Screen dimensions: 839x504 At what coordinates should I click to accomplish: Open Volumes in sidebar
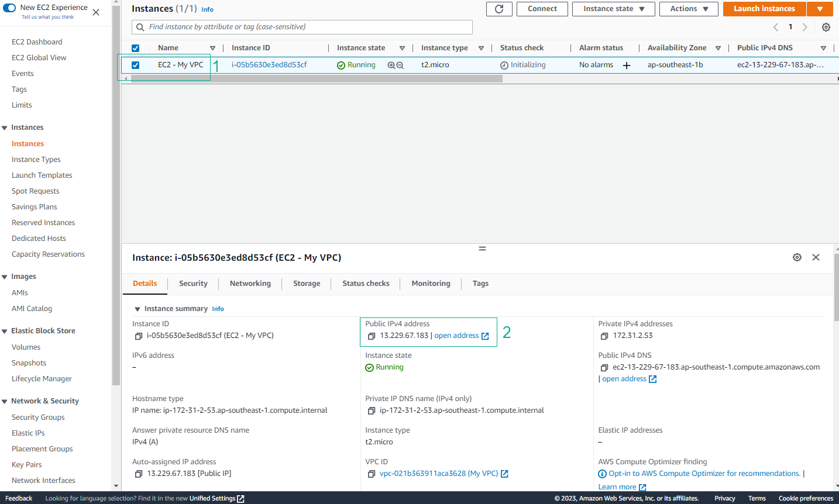(26, 347)
